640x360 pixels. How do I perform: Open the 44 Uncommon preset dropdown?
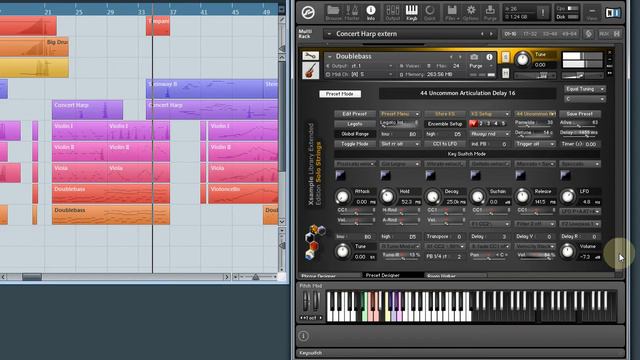535,114
